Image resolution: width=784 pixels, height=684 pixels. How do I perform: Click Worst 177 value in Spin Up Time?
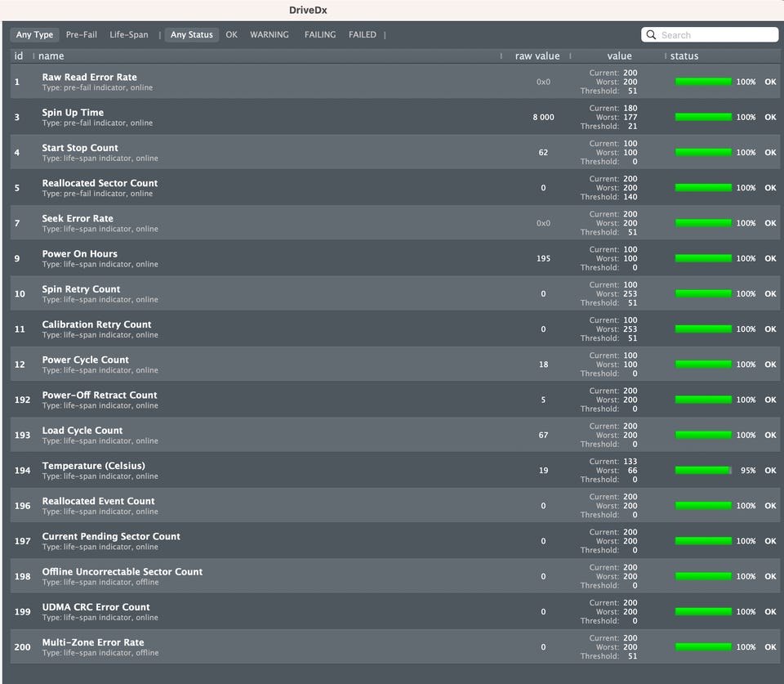click(630, 117)
